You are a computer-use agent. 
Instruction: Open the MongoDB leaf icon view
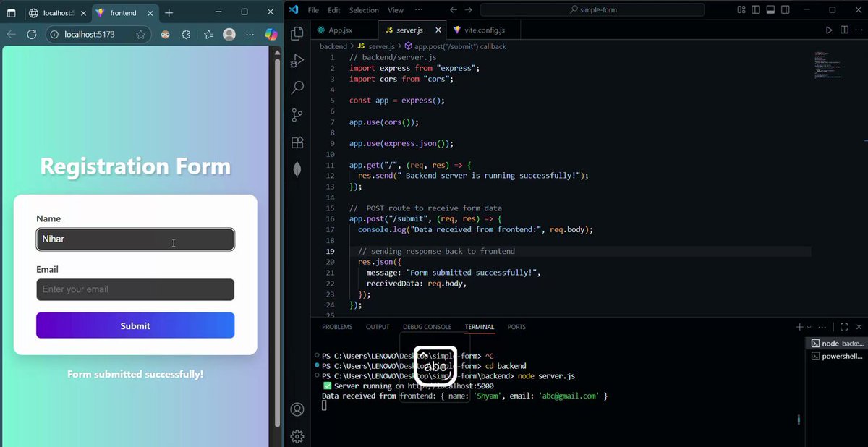point(297,169)
